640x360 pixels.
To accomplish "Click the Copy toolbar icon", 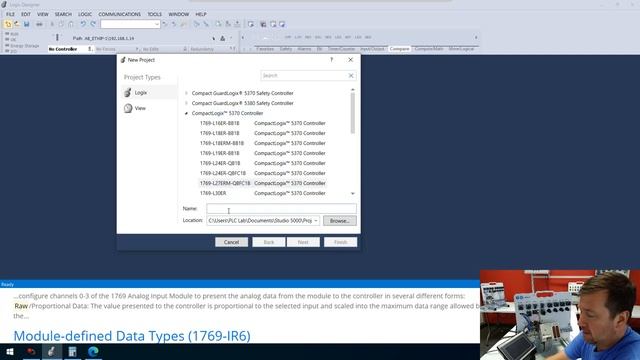I will [x=61, y=24].
